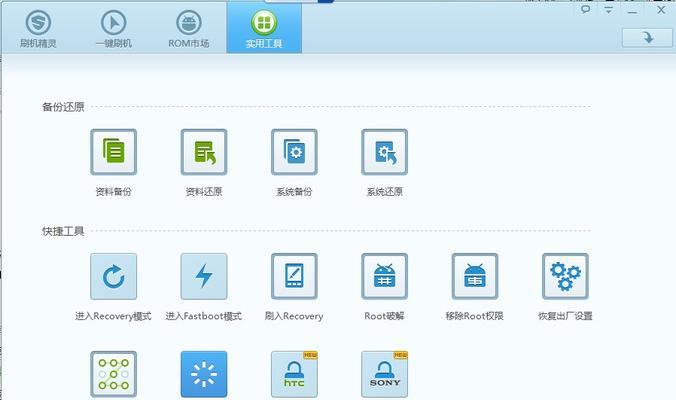Click the feedback speech bubble icon
The height and width of the screenshot is (400, 676).
point(585,9)
